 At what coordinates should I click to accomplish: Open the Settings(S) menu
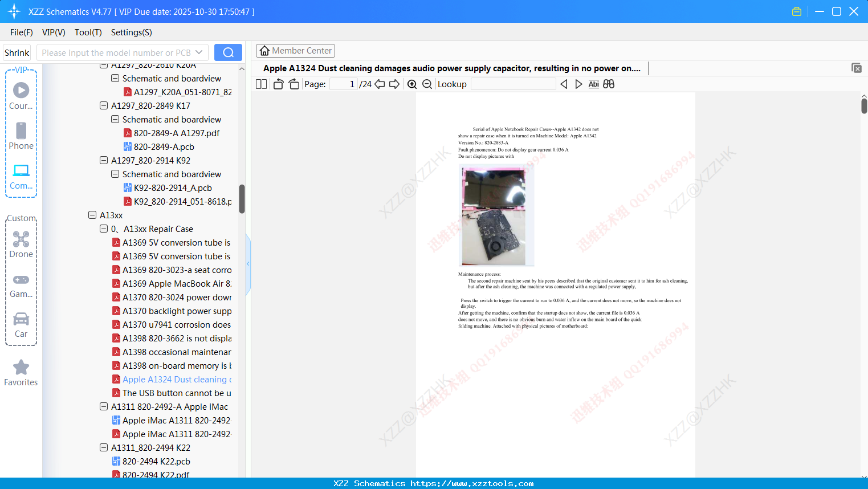coord(132,32)
